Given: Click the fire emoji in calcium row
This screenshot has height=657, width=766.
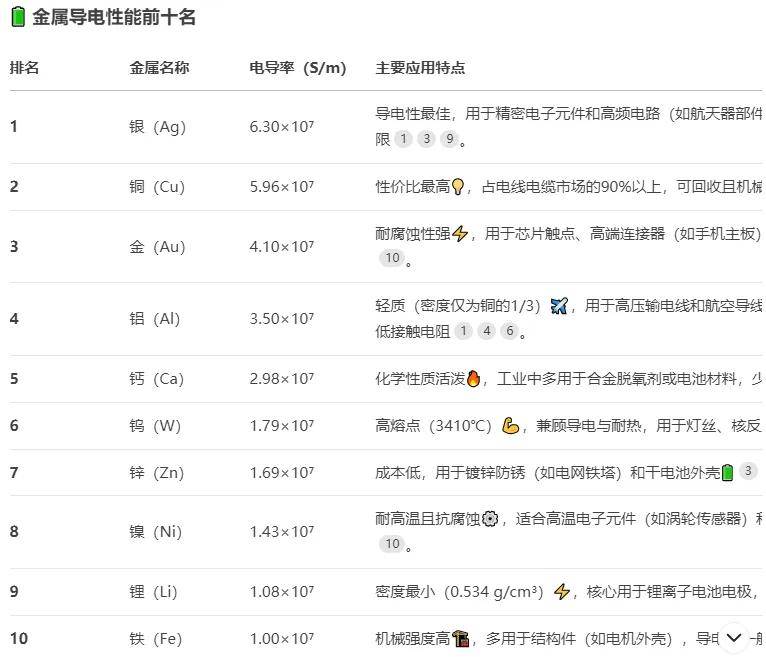Looking at the screenshot, I should pos(473,378).
